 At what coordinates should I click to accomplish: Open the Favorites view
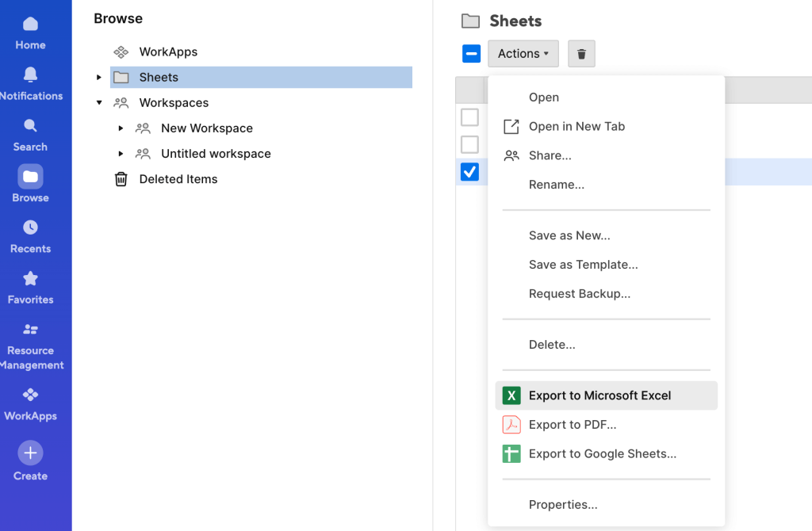30,288
